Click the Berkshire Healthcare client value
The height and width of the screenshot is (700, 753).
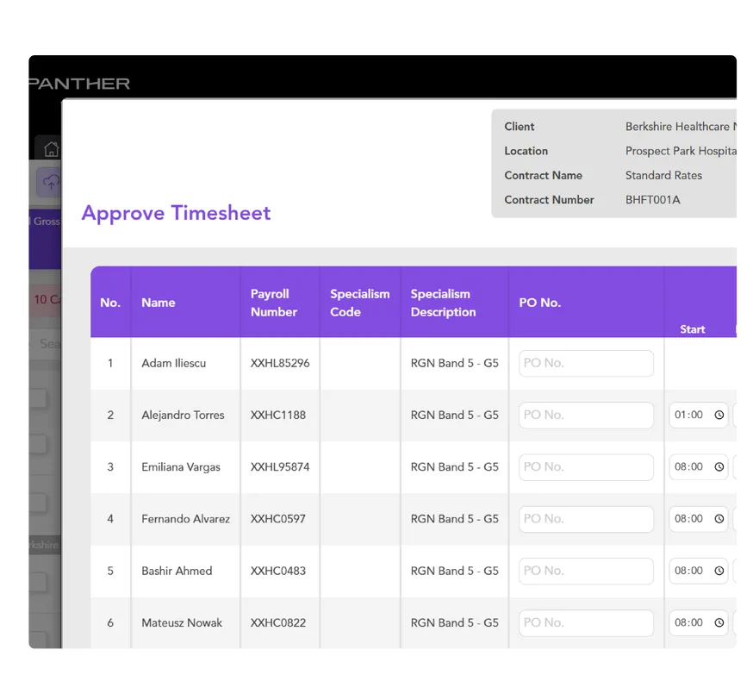(x=681, y=127)
